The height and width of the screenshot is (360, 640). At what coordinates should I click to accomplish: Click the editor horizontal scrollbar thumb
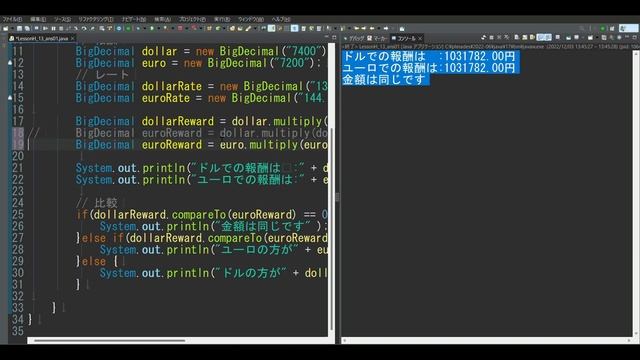(109, 340)
